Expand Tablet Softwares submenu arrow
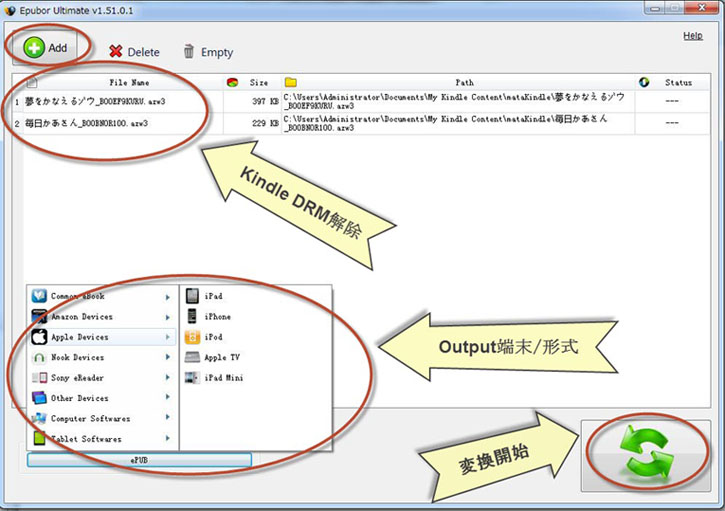This screenshot has height=511, width=725. coord(168,437)
